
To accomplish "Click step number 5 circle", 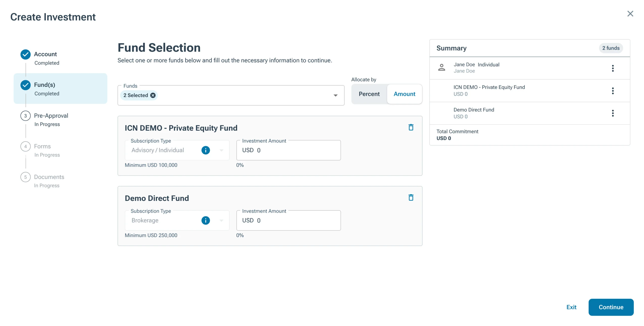I will coord(25,177).
